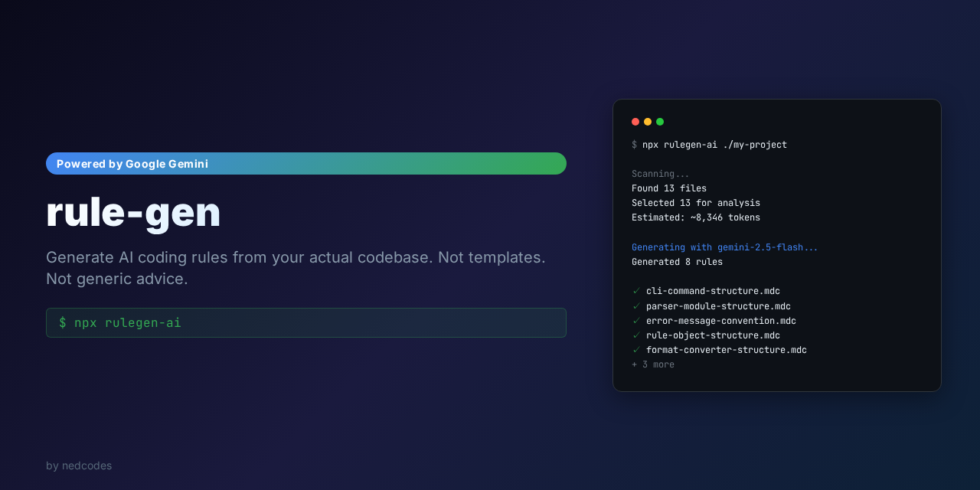Click checkmark beside cli-command-structure.mdc
The height and width of the screenshot is (490, 980).
point(636,291)
